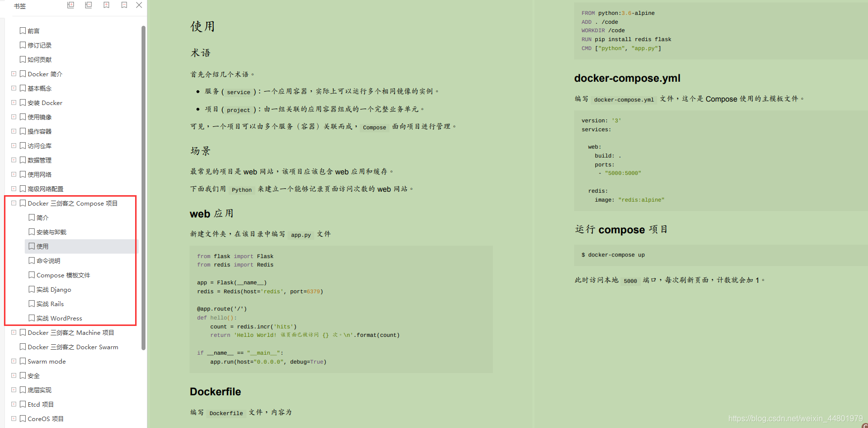
Task: Click the bookmark icon beside Docker 三剑客之 Docker Swarm
Action: click(23, 347)
